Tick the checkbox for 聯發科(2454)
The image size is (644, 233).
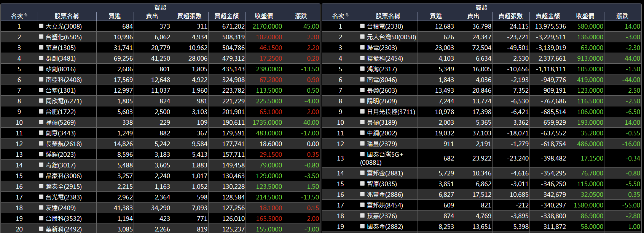coord(362,58)
